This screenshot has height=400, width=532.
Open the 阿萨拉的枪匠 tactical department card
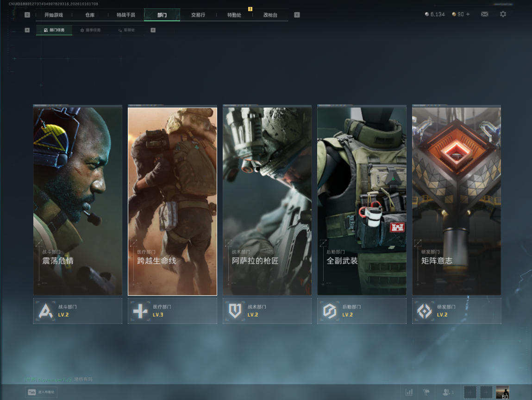(x=267, y=200)
